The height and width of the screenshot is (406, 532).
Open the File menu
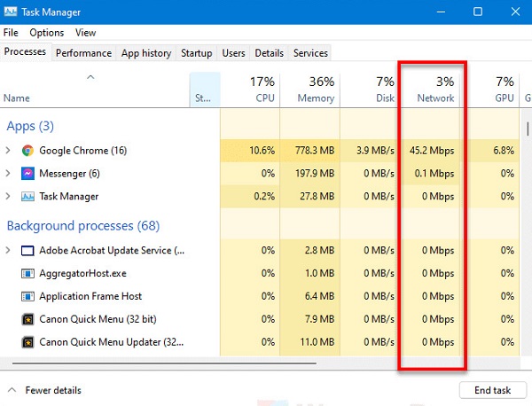[x=11, y=33]
